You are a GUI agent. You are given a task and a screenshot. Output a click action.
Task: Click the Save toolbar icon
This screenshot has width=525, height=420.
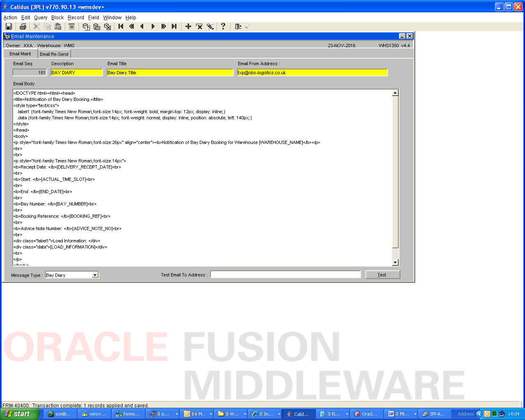pos(9,26)
